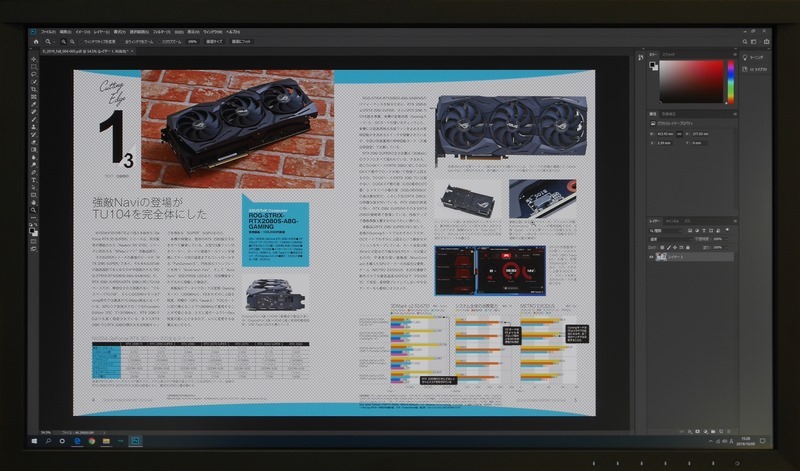Open the File (ファイル) menu
The height and width of the screenshot is (471, 800).
click(x=48, y=32)
